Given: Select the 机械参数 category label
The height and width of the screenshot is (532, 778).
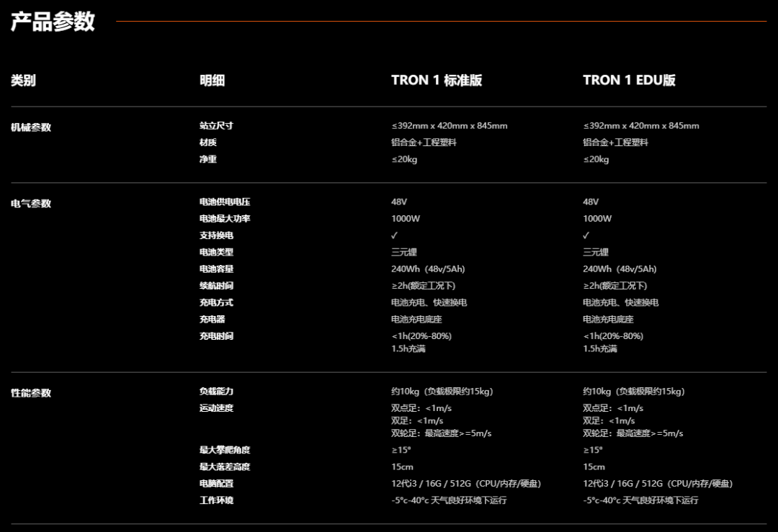Looking at the screenshot, I should pyautogui.click(x=31, y=127).
